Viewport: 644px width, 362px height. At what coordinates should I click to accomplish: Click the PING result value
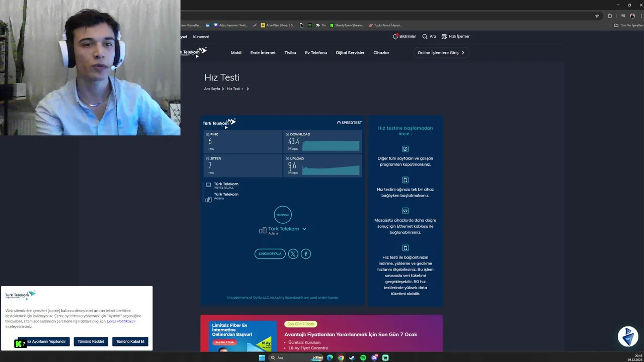tap(210, 142)
